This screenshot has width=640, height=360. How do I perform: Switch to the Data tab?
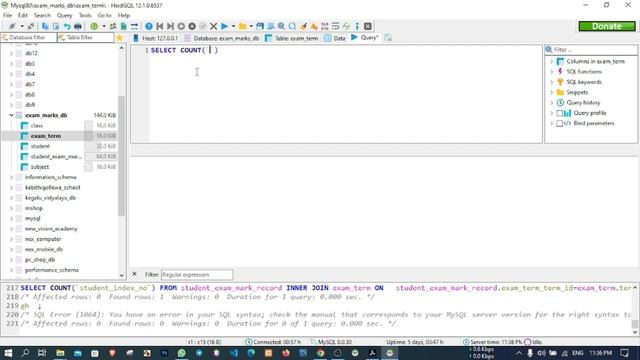click(x=335, y=38)
